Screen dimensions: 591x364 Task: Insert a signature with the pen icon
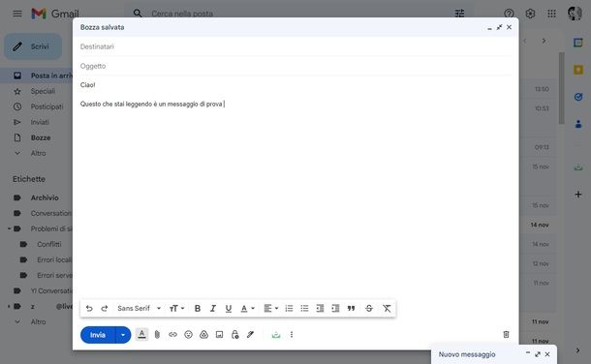pos(250,335)
